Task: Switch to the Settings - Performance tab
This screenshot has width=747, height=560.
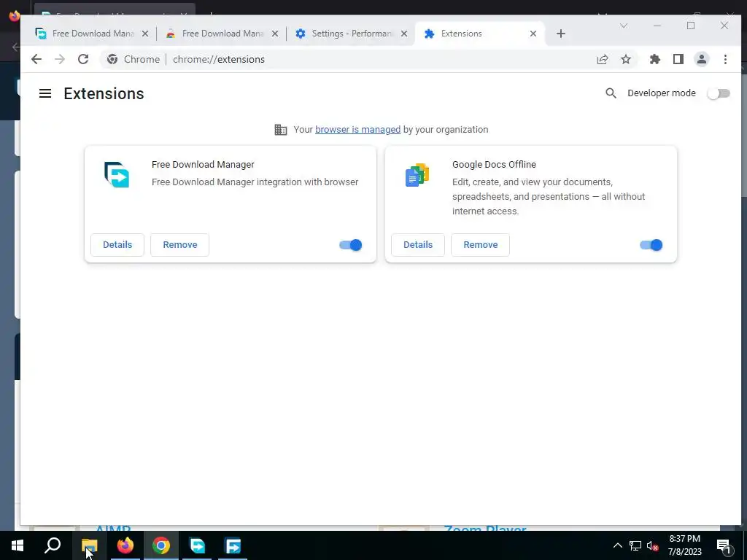Action: click(351, 34)
